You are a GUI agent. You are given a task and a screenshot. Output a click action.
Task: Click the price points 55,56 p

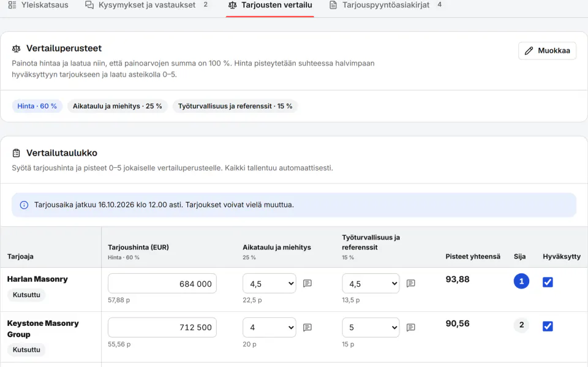(x=119, y=344)
